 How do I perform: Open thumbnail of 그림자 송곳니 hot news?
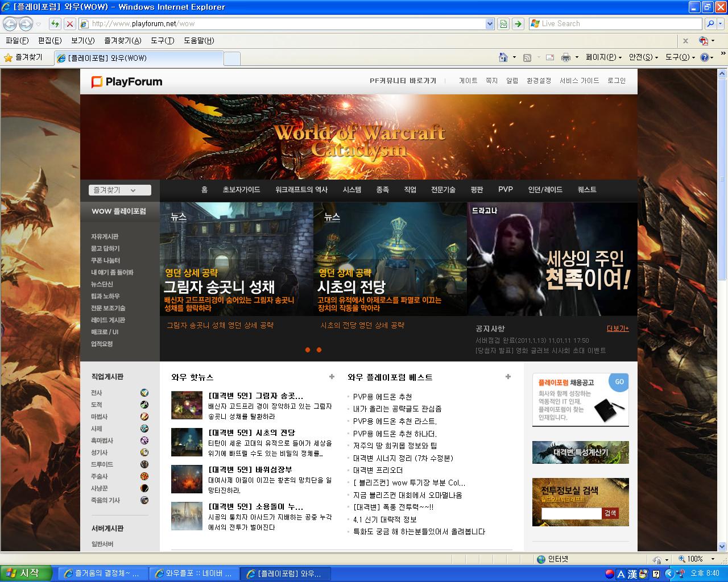point(187,405)
